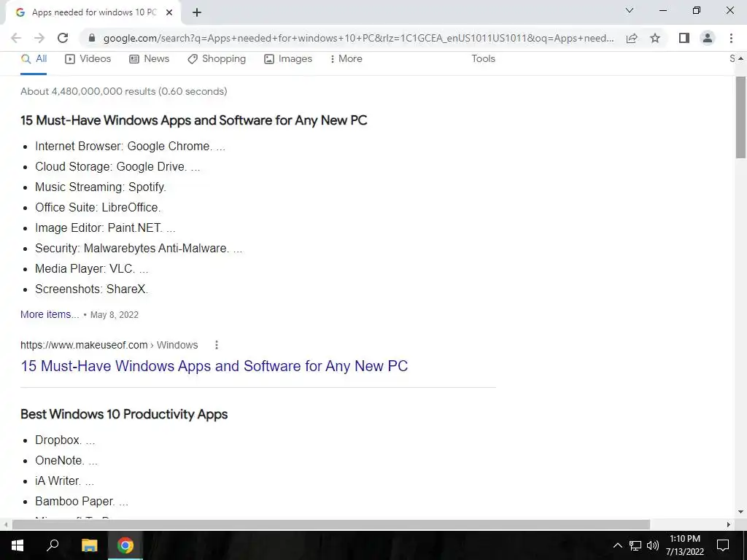The height and width of the screenshot is (560, 747).
Task: Open the search Tools button
Action: click(483, 58)
